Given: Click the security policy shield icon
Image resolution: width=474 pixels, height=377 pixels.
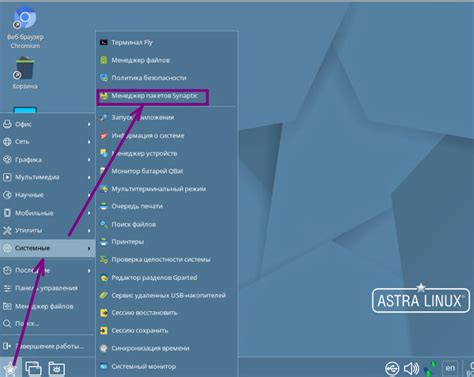Looking at the screenshot, I should click(x=104, y=78).
